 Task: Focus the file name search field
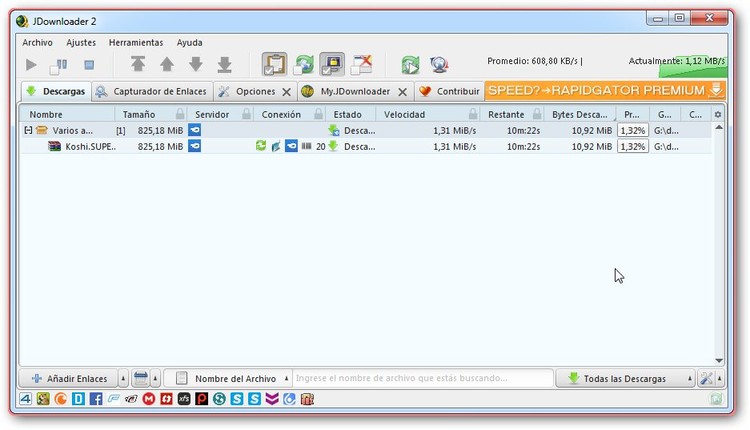coord(422,378)
